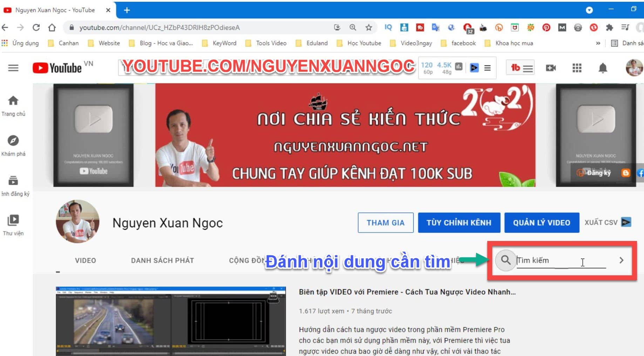The width and height of the screenshot is (644, 356).
Task: Click the Đăng ký link on banner
Action: click(x=594, y=173)
